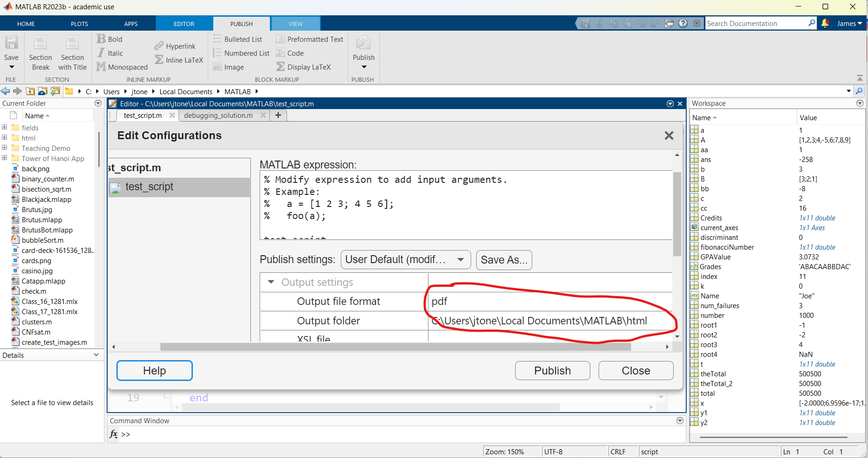Screen dimensions: 868x458
Task: Expand the Tower of Hanoi App folder
Action: (x=4, y=158)
